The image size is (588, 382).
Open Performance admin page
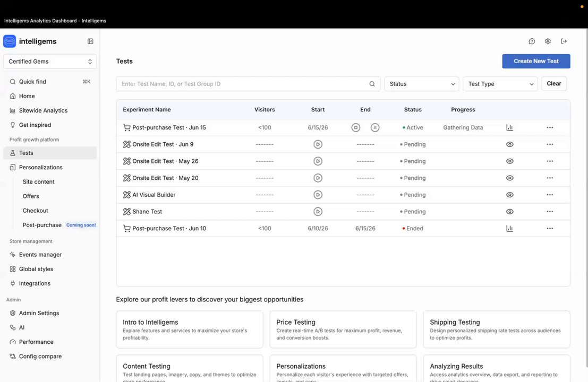[50, 342]
